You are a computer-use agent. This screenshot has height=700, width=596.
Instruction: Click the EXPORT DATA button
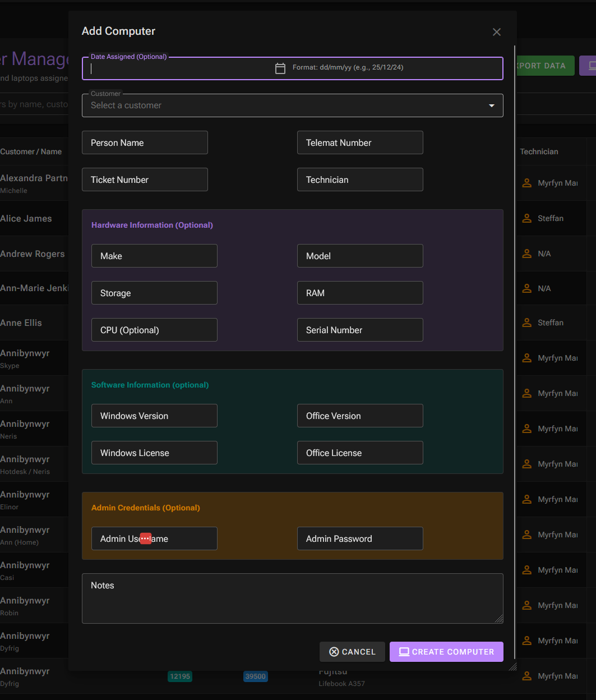click(x=542, y=66)
